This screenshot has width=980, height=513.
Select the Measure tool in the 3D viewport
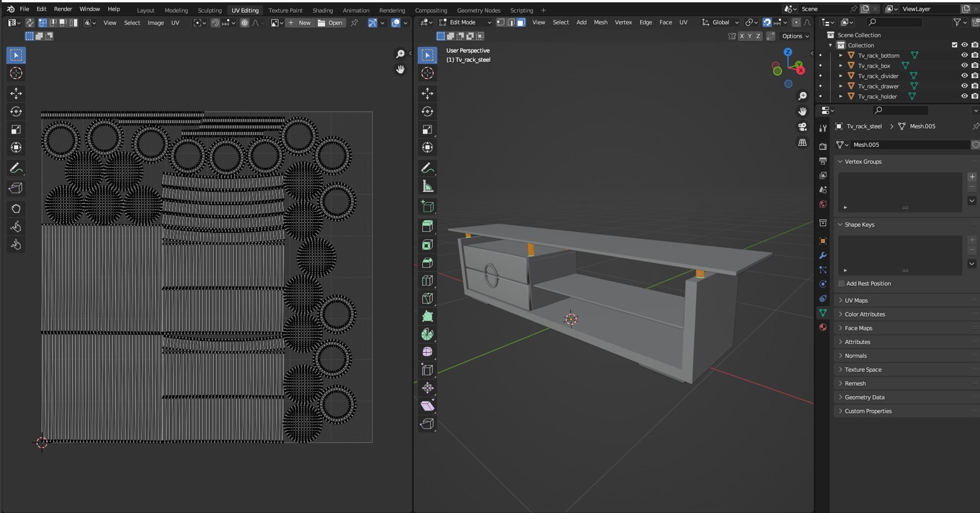pyautogui.click(x=427, y=186)
